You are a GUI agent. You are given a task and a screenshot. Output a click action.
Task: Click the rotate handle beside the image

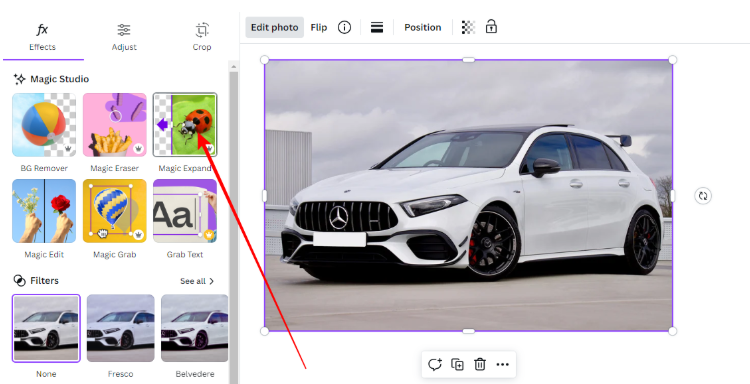point(703,196)
